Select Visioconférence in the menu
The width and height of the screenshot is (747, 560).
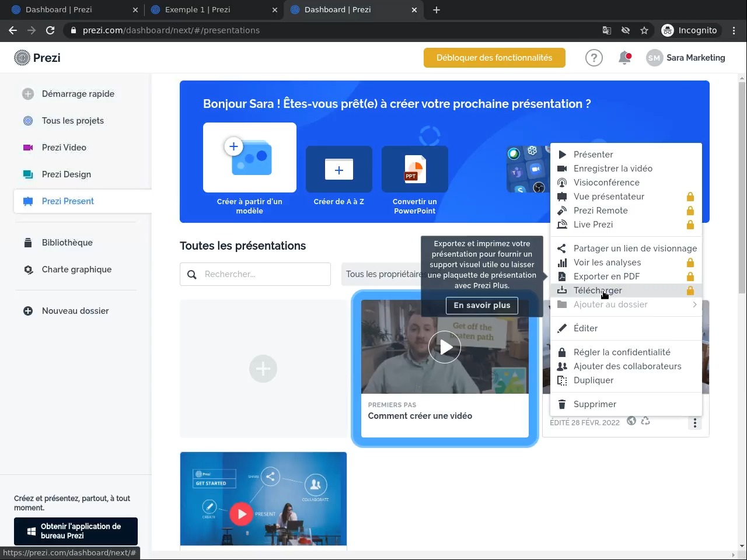626,183
